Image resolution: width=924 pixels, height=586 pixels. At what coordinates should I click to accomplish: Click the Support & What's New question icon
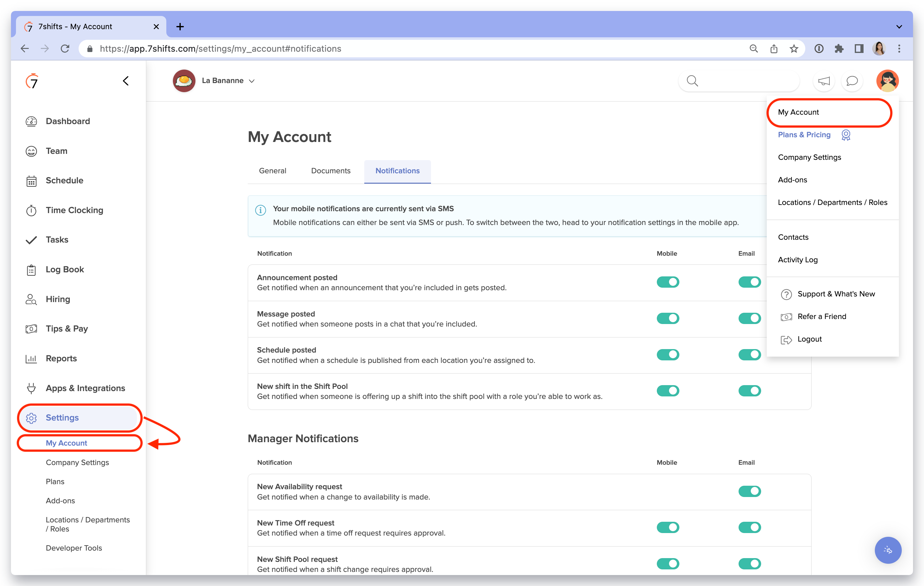[x=786, y=294]
